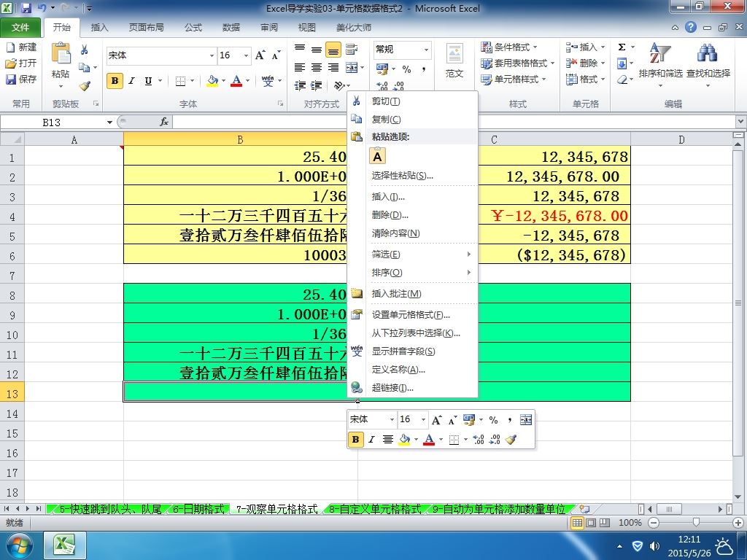Expand the formula bar chevron

741,122
